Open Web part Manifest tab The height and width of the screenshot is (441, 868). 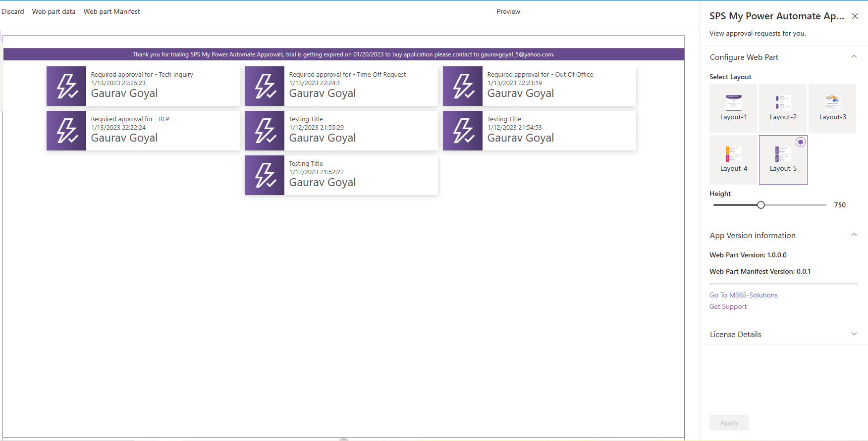pos(111,11)
